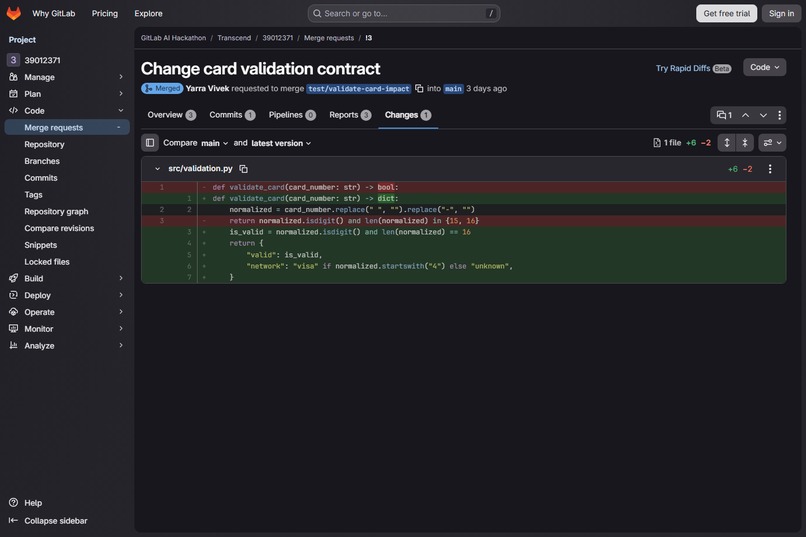Click the test/validate-card-impact branch link
The image size is (806, 537).
click(359, 88)
